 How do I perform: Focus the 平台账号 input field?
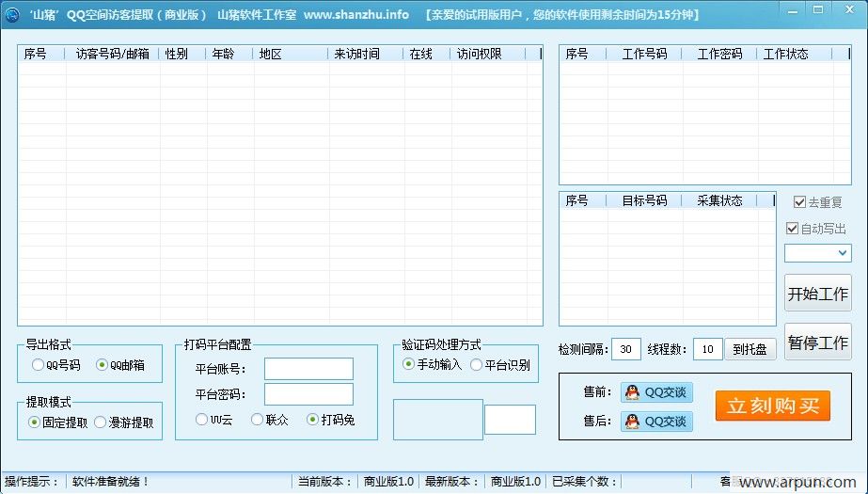pyautogui.click(x=308, y=368)
